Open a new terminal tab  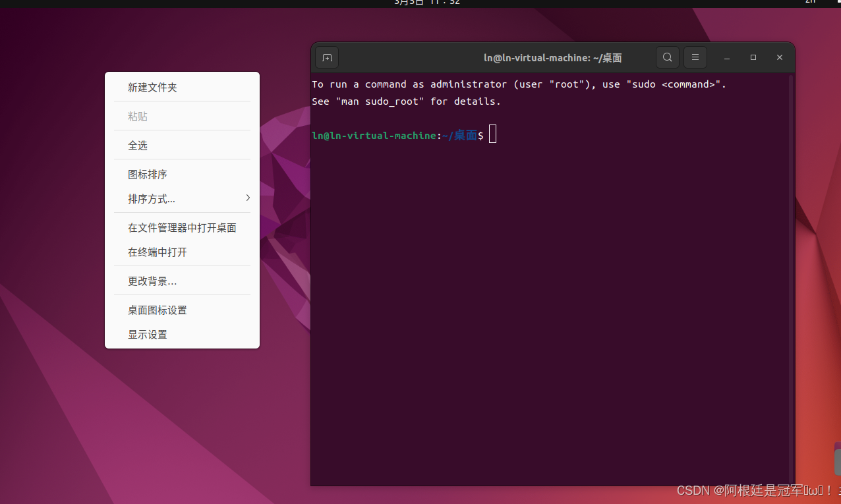(327, 57)
